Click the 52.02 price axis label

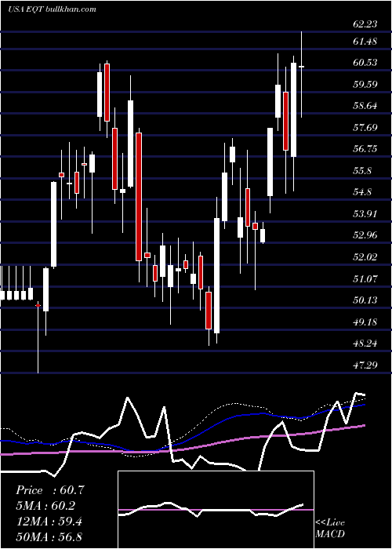[x=365, y=257]
